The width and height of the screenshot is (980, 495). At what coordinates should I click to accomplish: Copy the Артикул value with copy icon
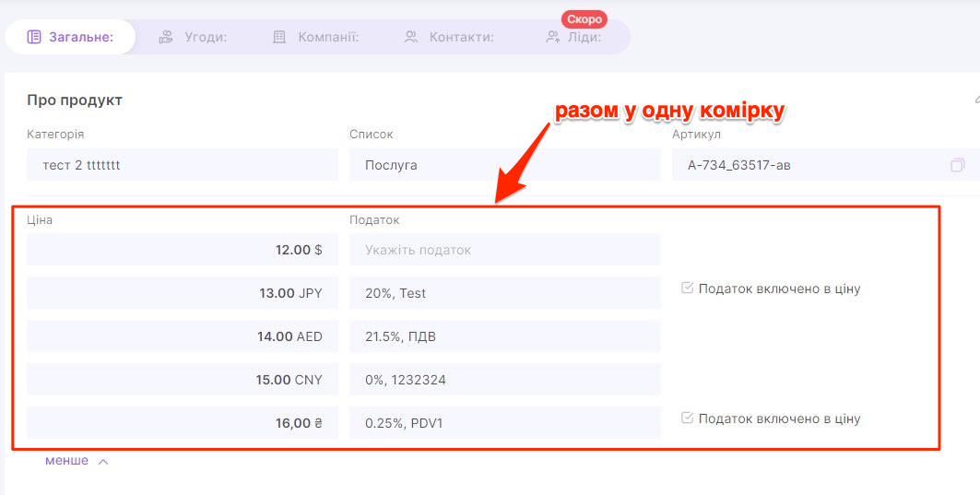coord(958,166)
